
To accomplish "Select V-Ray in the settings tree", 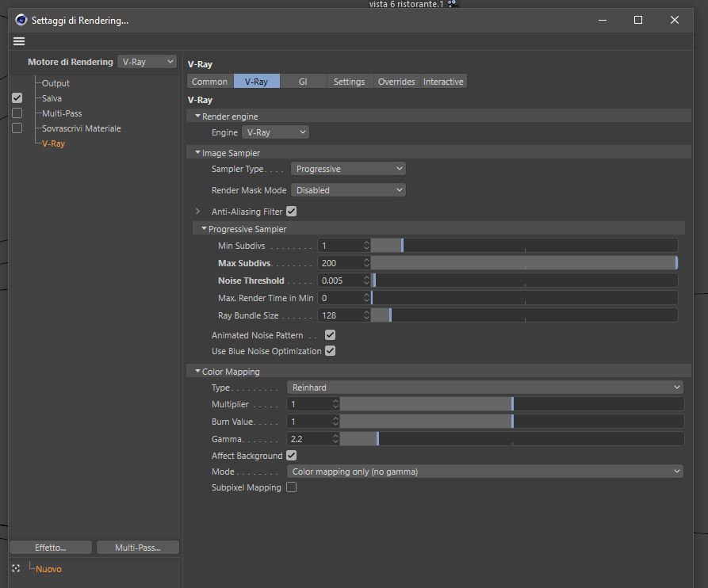I will (x=53, y=143).
